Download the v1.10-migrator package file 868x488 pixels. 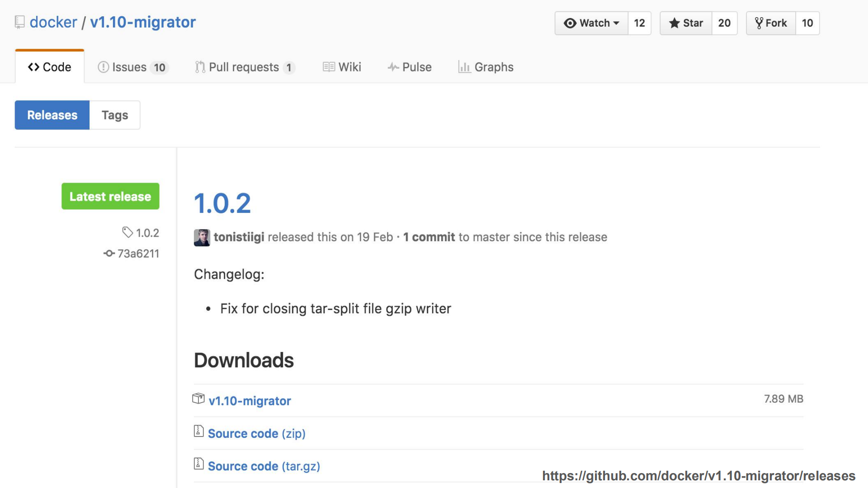click(250, 401)
